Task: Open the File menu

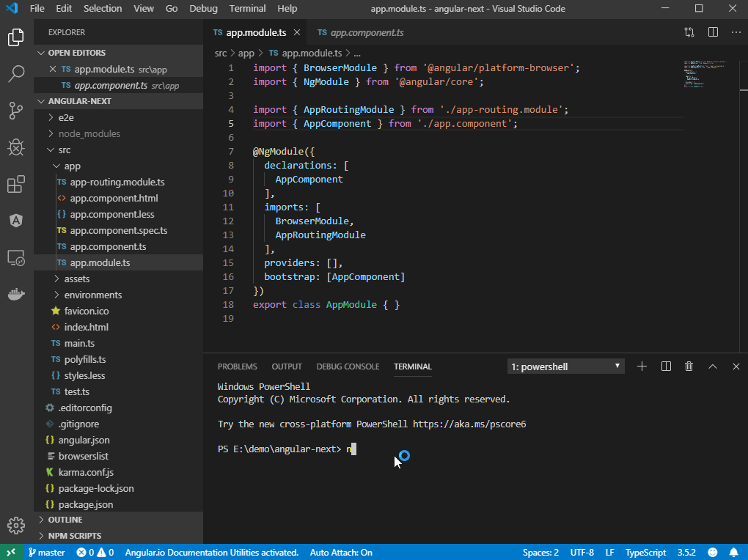Action: click(37, 9)
